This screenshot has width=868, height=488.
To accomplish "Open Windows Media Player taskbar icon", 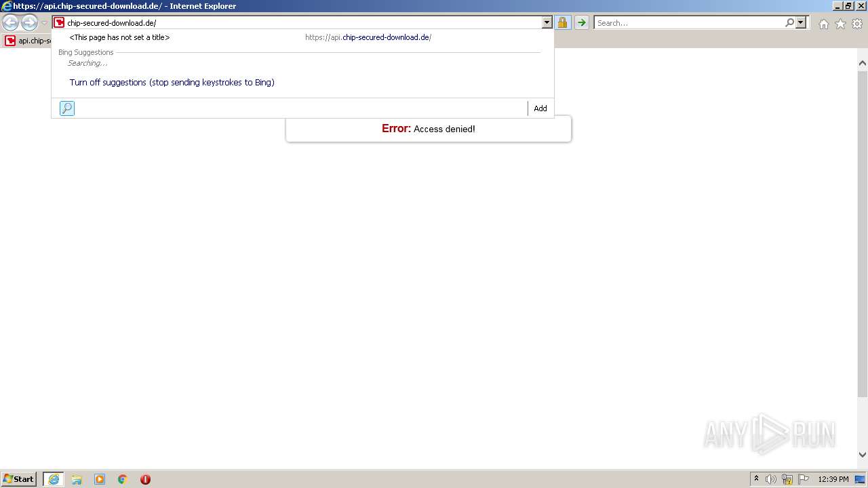I will tap(100, 479).
